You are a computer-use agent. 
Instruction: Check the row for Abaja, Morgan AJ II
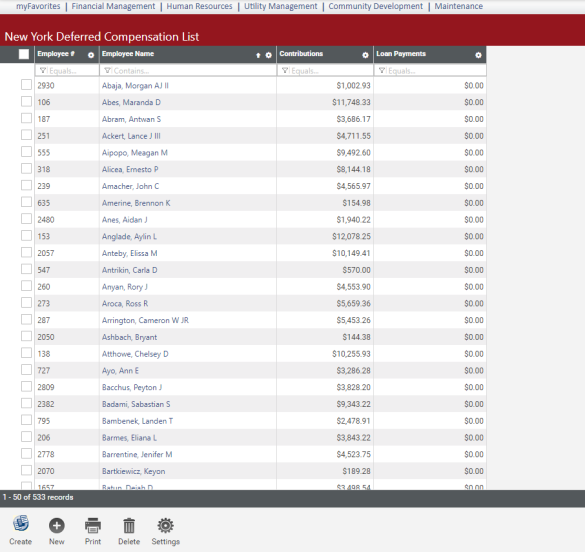26,85
